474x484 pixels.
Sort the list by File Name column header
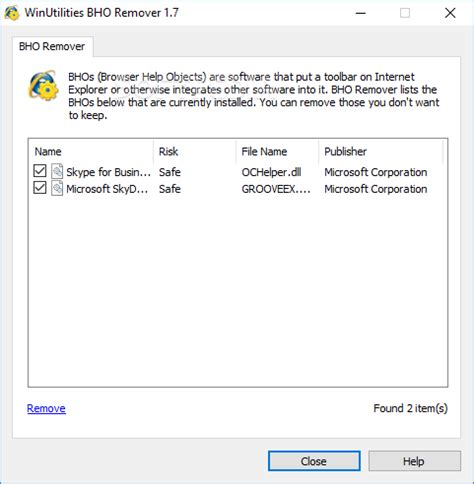click(278, 152)
